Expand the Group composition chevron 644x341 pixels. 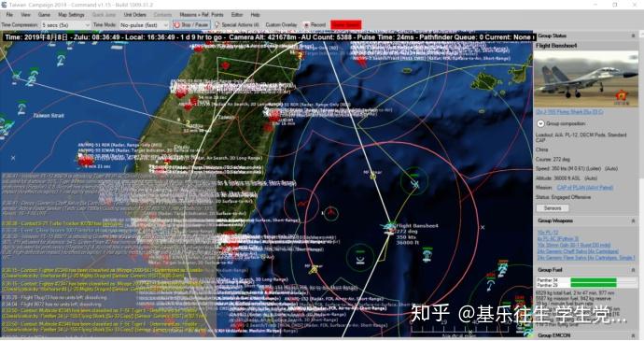tap(540, 124)
